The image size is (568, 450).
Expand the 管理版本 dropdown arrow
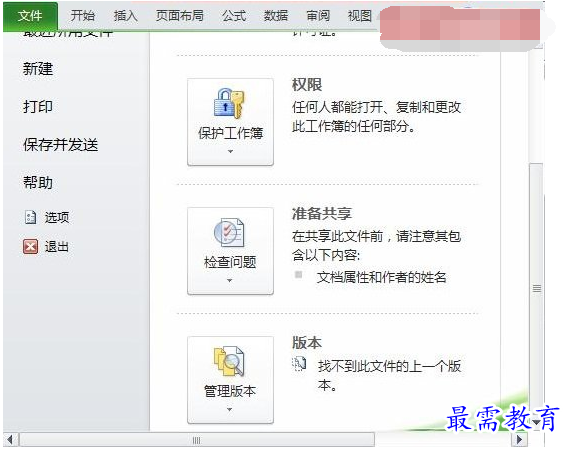click(x=230, y=409)
